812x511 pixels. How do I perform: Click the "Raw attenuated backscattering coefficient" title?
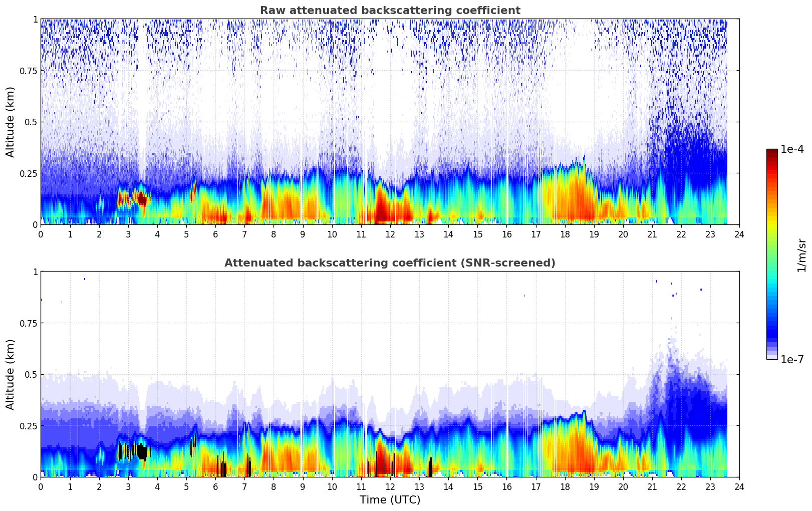coord(390,11)
